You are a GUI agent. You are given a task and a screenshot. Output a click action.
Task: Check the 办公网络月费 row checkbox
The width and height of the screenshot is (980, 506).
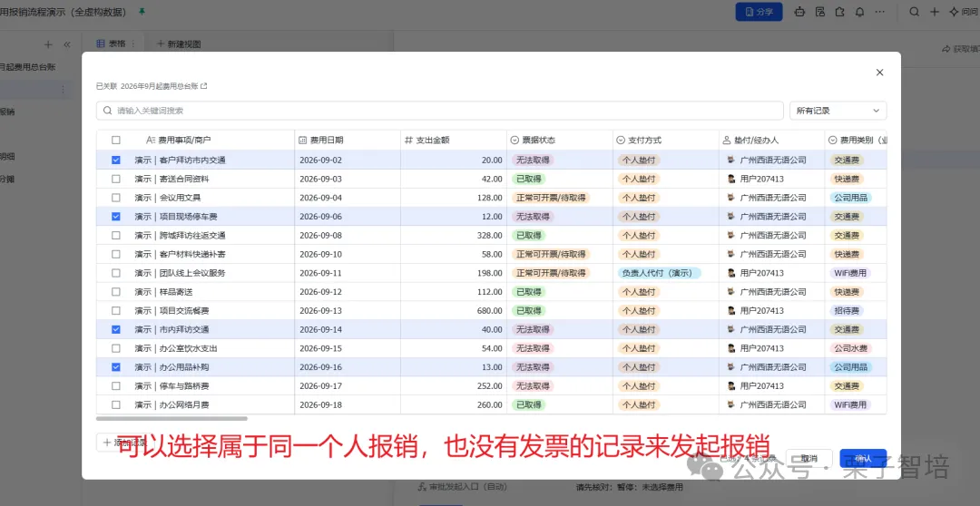click(x=115, y=404)
